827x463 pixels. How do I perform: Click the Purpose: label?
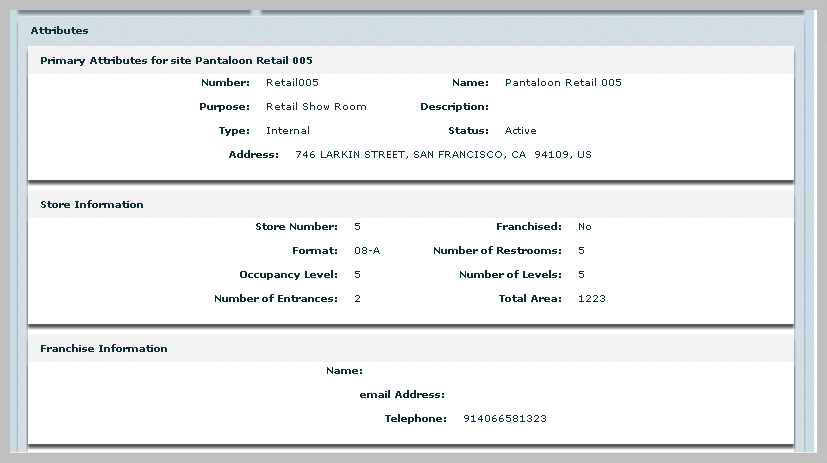(225, 107)
